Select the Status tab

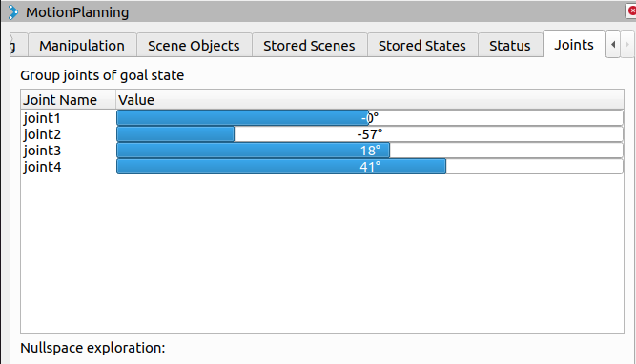pyautogui.click(x=510, y=46)
